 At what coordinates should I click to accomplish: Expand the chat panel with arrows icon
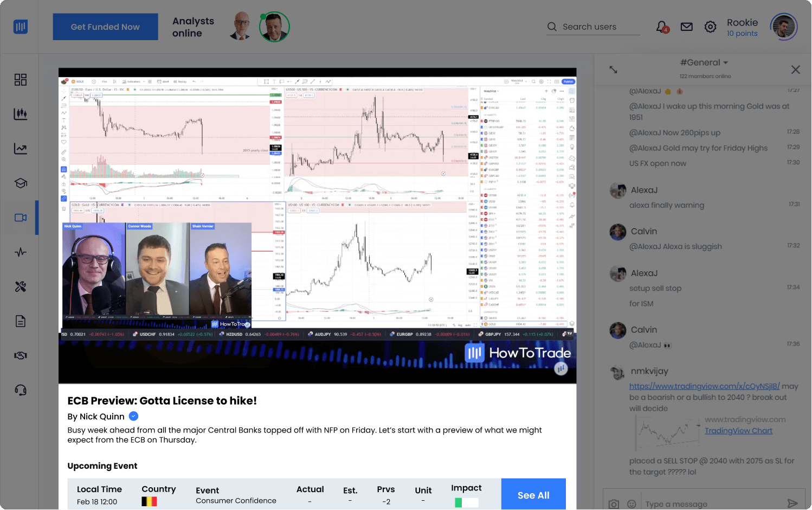(613, 69)
